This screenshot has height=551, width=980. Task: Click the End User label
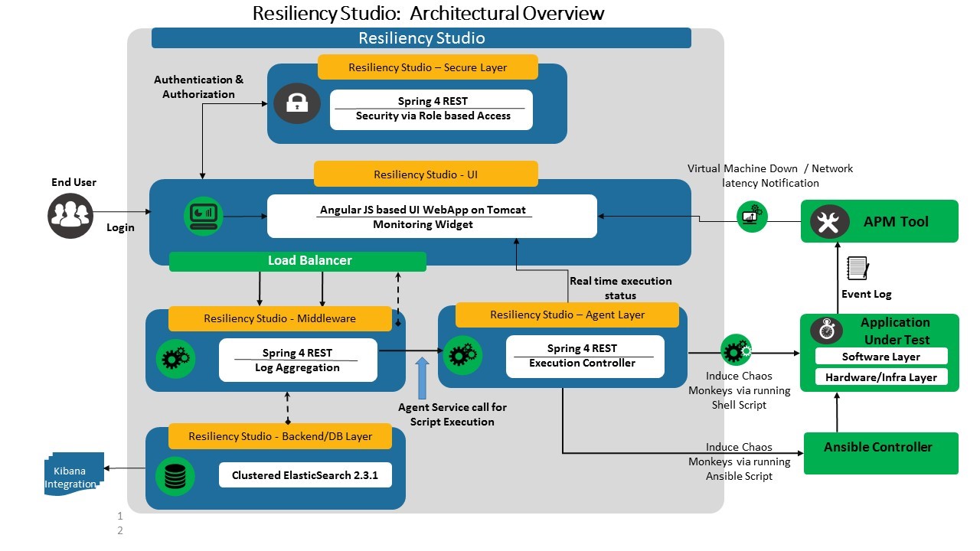click(x=74, y=182)
